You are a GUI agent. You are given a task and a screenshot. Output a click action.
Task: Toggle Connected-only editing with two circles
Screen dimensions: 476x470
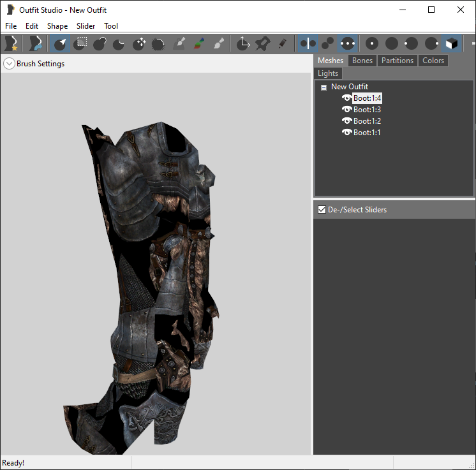point(327,43)
